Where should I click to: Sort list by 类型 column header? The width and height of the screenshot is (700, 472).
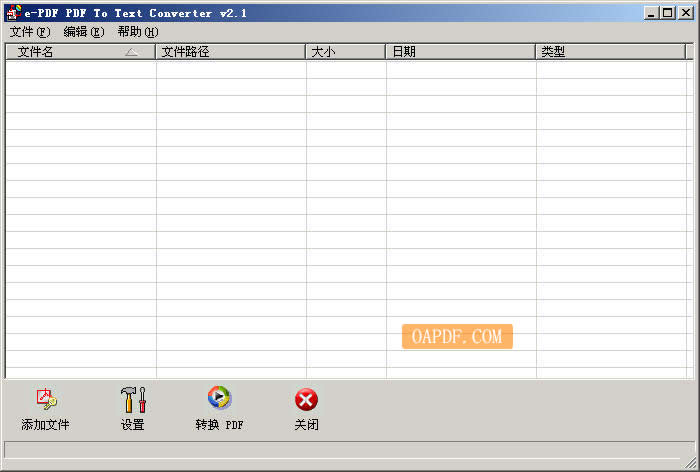click(x=611, y=52)
